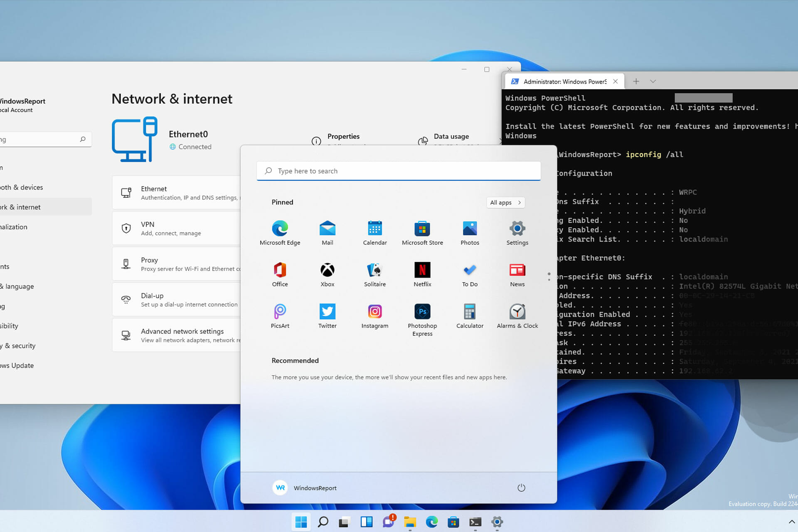Screen dimensions: 798x532
Task: Launch Photoshop Express
Action: pyautogui.click(x=422, y=320)
